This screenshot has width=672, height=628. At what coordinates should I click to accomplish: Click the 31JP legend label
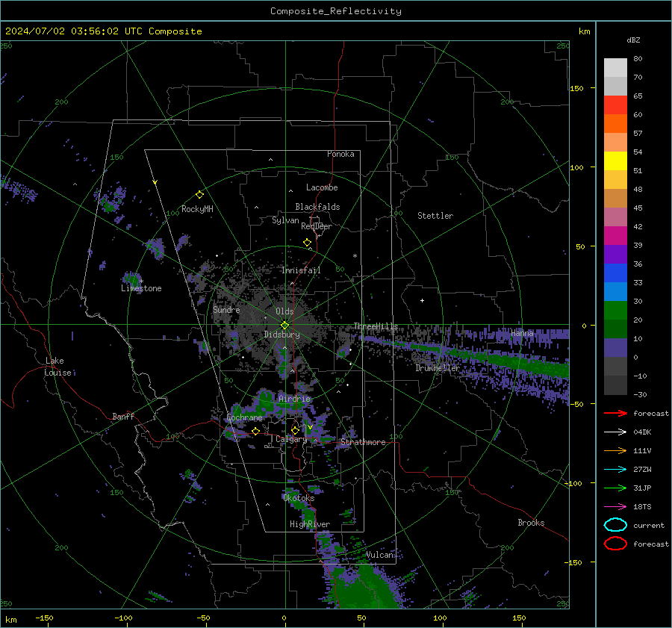coord(642,488)
